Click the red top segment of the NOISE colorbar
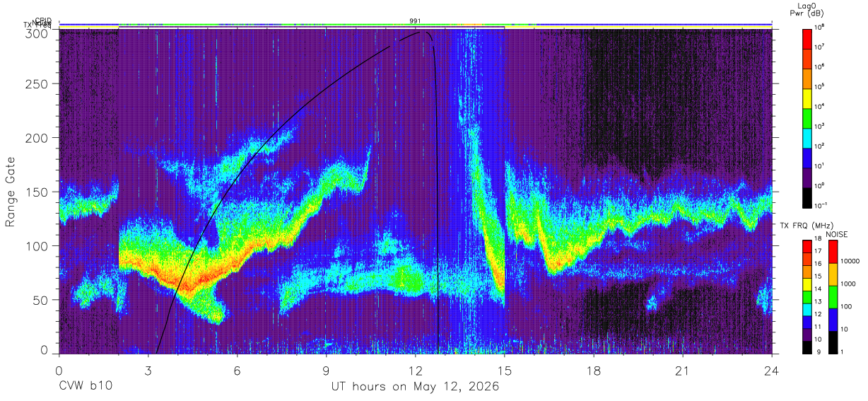 (x=833, y=252)
